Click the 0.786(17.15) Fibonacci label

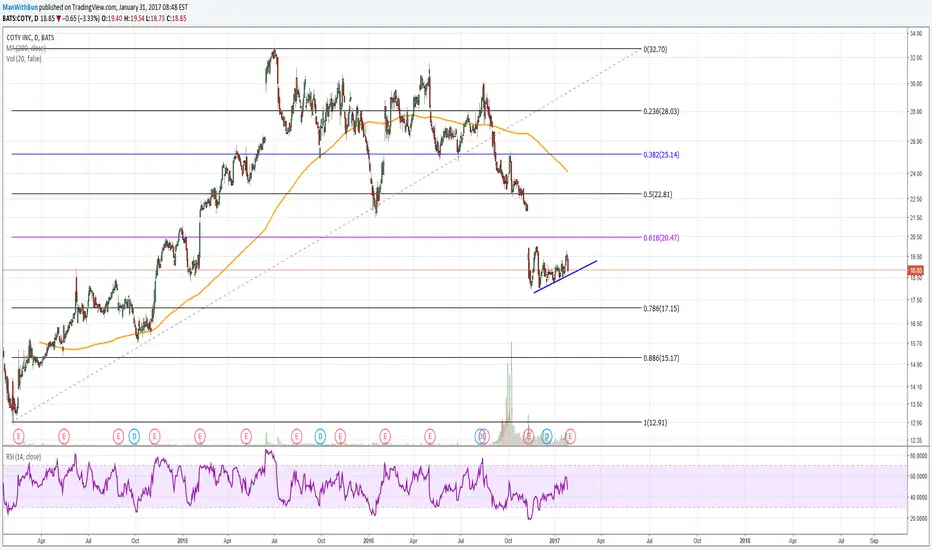[661, 309]
